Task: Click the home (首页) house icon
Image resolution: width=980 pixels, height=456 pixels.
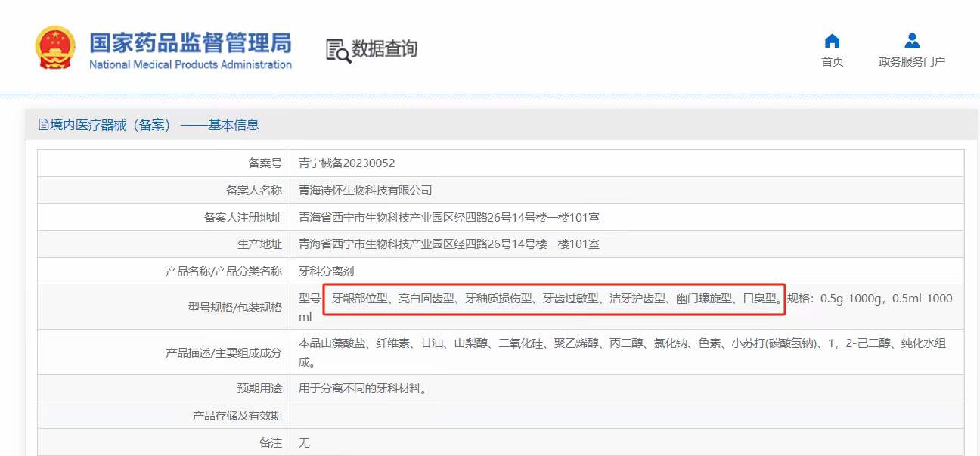Action: click(832, 41)
